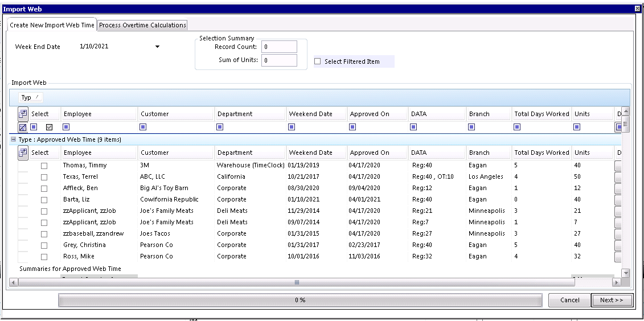The height and width of the screenshot is (321, 644).
Task: Switch to Create New Import Web Time tab
Action: click(52, 25)
